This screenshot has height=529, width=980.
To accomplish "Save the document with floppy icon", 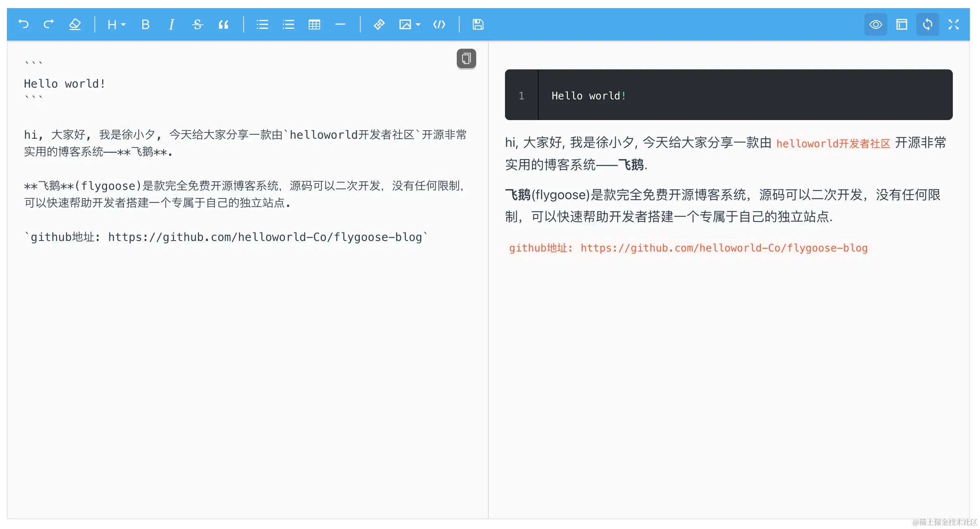I will click(x=478, y=24).
